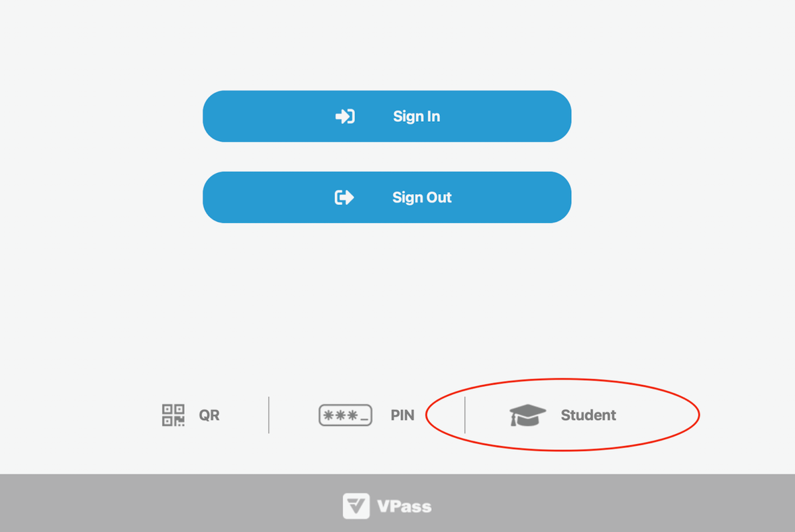Viewport: 795px width, 532px height.
Task: Tap the graduation cap icon
Action: (x=527, y=415)
